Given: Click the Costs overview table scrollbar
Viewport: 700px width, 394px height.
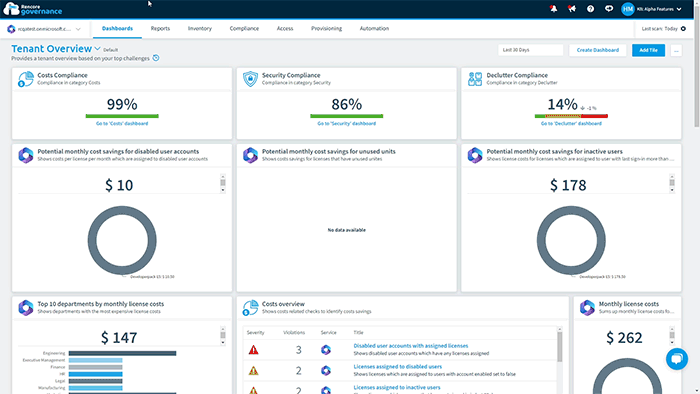Looking at the screenshot, I should point(559,346).
